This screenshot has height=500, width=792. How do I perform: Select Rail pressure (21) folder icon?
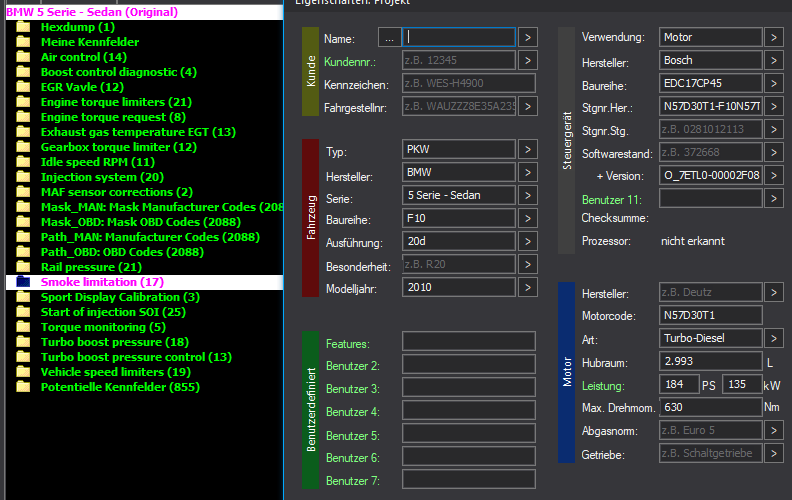click(23, 267)
